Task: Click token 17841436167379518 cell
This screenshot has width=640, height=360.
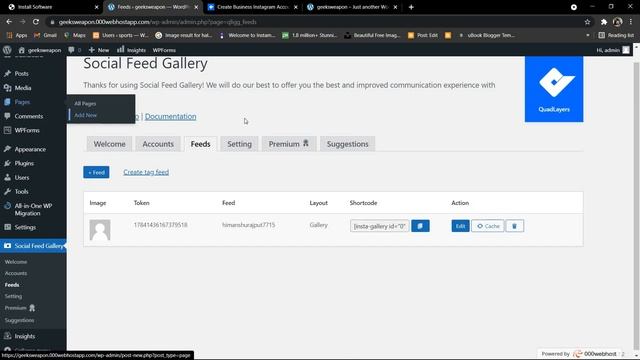Action: (x=160, y=225)
